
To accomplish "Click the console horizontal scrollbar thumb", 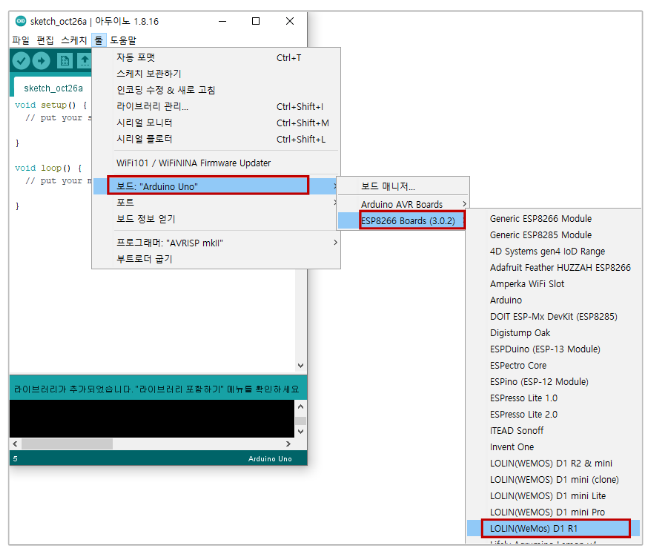I will click(67, 444).
